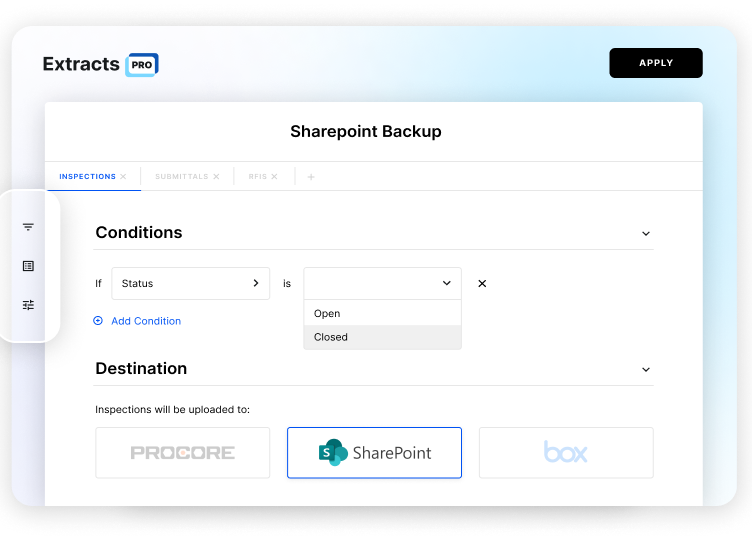Click the PRO badge next to Extracts
This screenshot has height=540, width=752.
[142, 64]
